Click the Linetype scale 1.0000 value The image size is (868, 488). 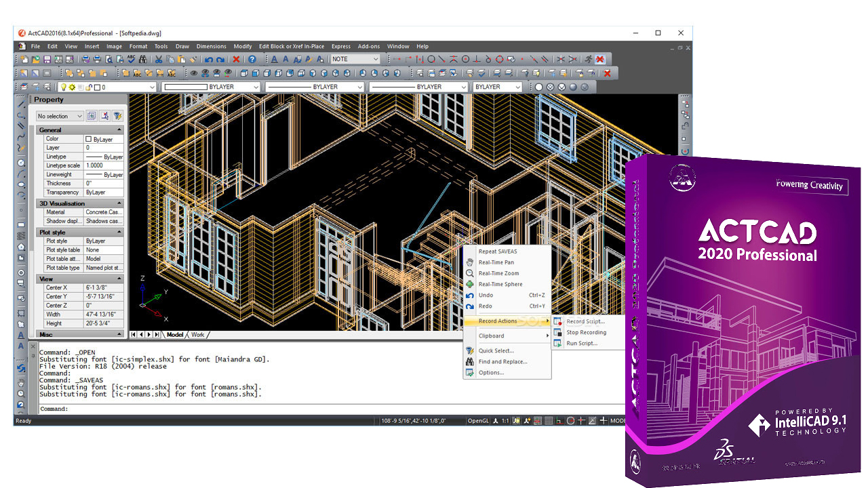tap(104, 165)
